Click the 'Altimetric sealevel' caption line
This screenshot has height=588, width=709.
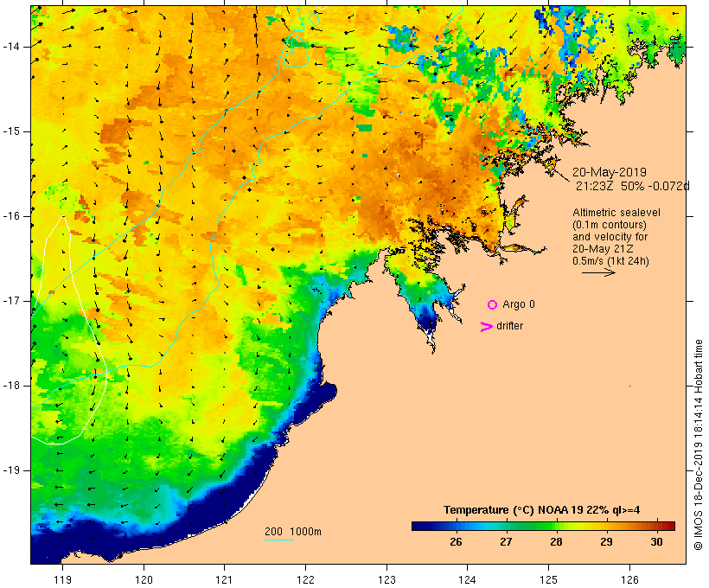(616, 213)
